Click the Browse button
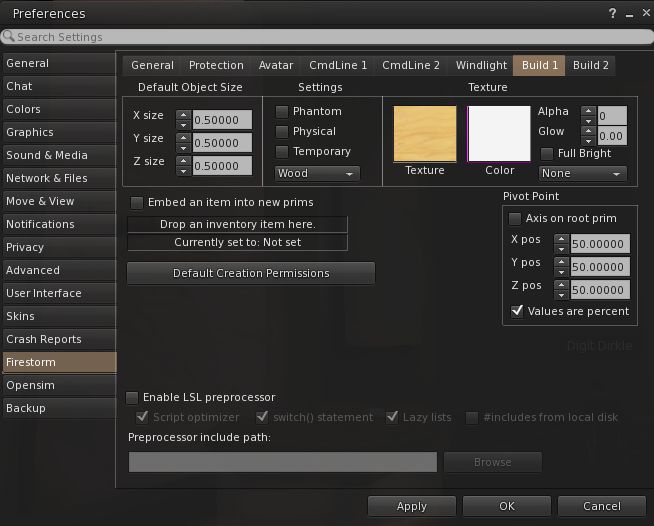This screenshot has height=526, width=654. coord(493,462)
